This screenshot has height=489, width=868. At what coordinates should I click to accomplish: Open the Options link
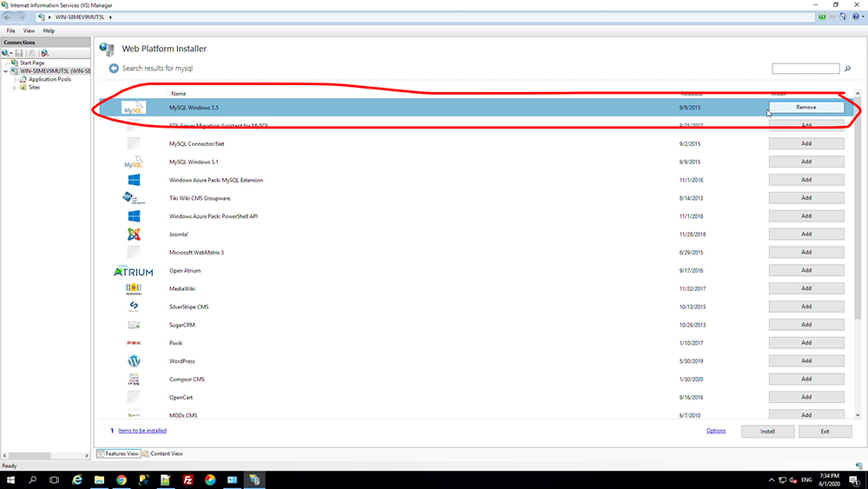[716, 431]
